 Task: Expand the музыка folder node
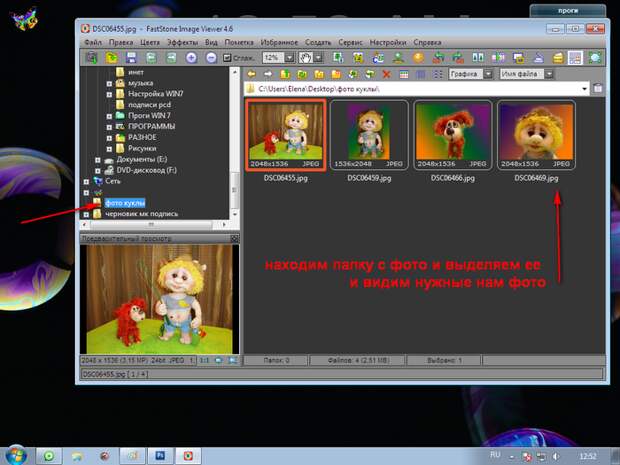(109, 84)
